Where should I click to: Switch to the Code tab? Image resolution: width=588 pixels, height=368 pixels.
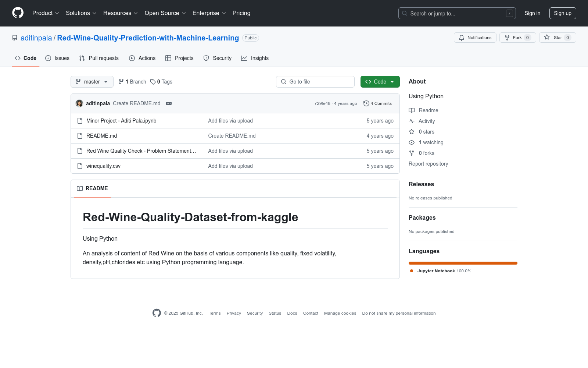(26, 58)
